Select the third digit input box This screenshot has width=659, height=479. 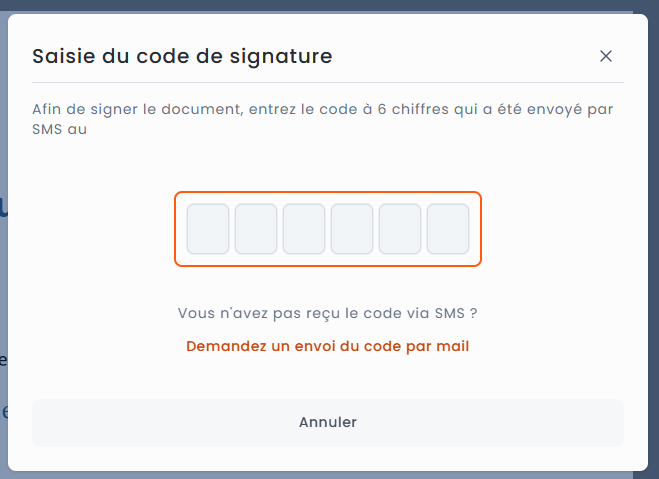304,229
